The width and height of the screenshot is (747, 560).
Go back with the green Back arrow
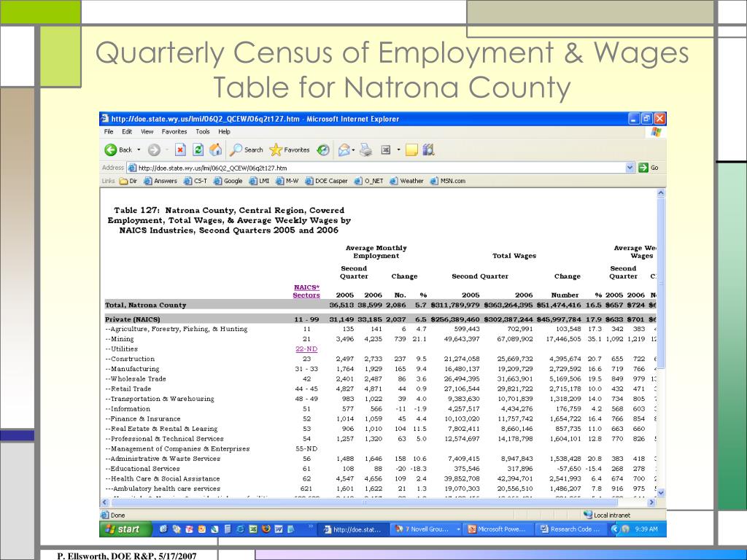118,150
